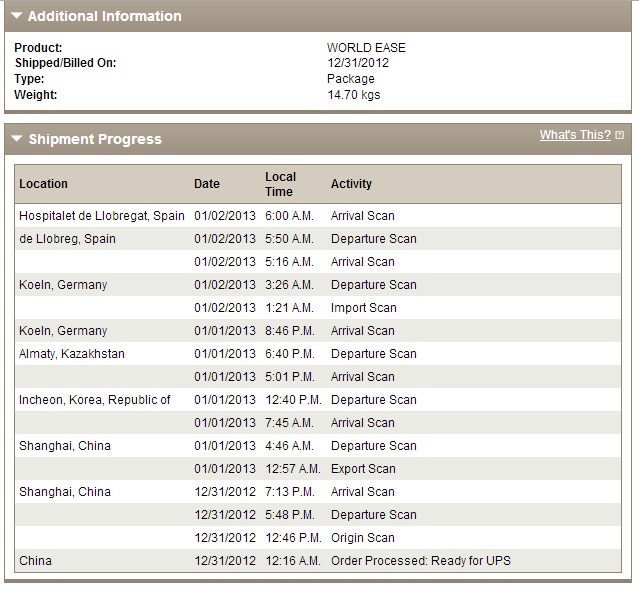Click the Hospitalet de Llobregat, Spain row

click(318, 216)
